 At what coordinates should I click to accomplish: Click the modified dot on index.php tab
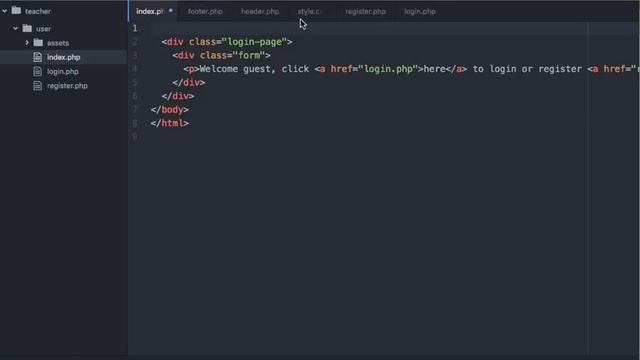point(171,11)
